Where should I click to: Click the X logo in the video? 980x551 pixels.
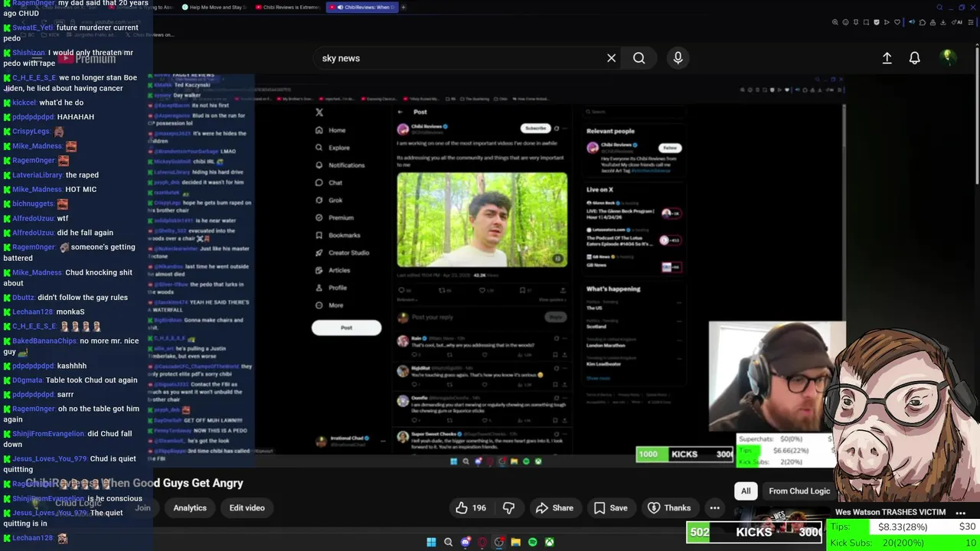tap(319, 112)
